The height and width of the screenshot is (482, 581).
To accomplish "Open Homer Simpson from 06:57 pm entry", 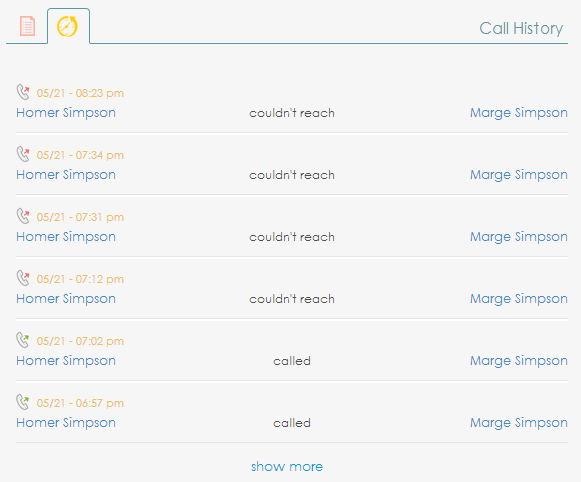I will pyautogui.click(x=66, y=422).
